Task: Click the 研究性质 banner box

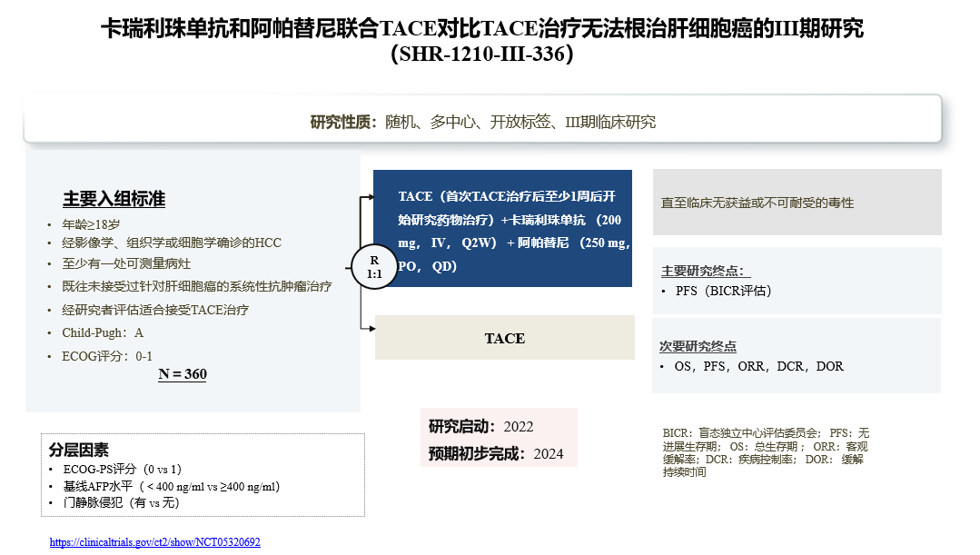Action: click(490, 119)
